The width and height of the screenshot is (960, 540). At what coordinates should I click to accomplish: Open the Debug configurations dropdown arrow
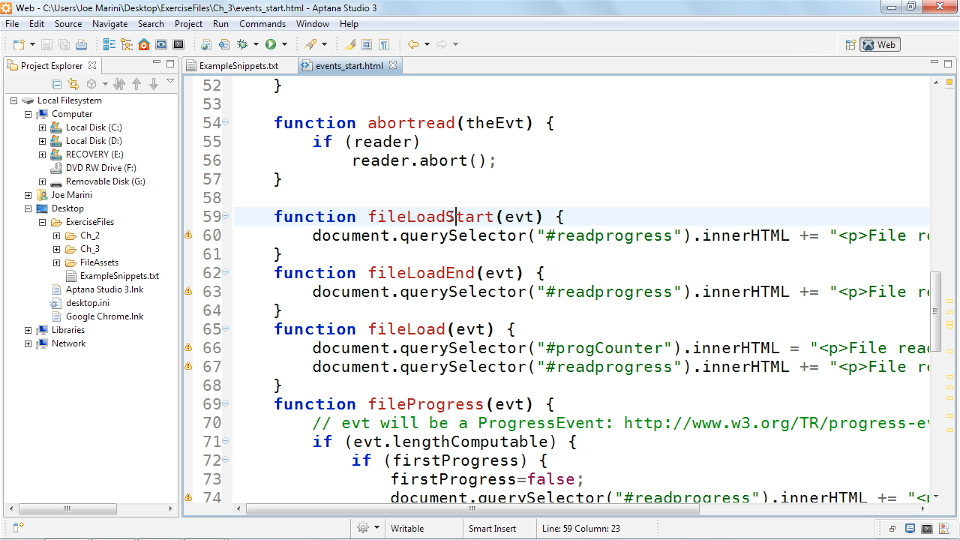[255, 45]
